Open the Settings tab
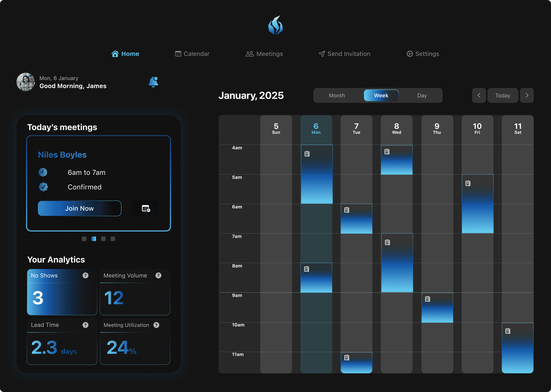The height and width of the screenshot is (392, 551). click(x=423, y=54)
